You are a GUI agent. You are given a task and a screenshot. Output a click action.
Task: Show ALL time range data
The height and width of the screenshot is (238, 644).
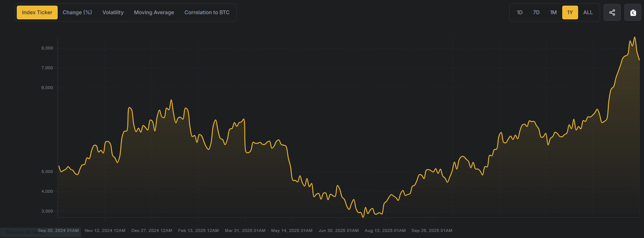pyautogui.click(x=588, y=12)
